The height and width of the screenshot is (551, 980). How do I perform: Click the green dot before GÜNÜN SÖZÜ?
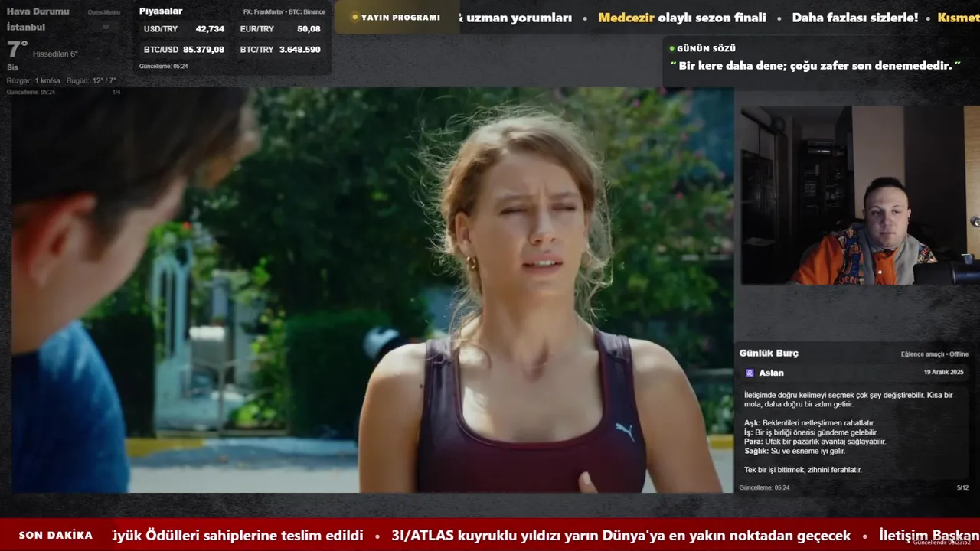click(671, 48)
